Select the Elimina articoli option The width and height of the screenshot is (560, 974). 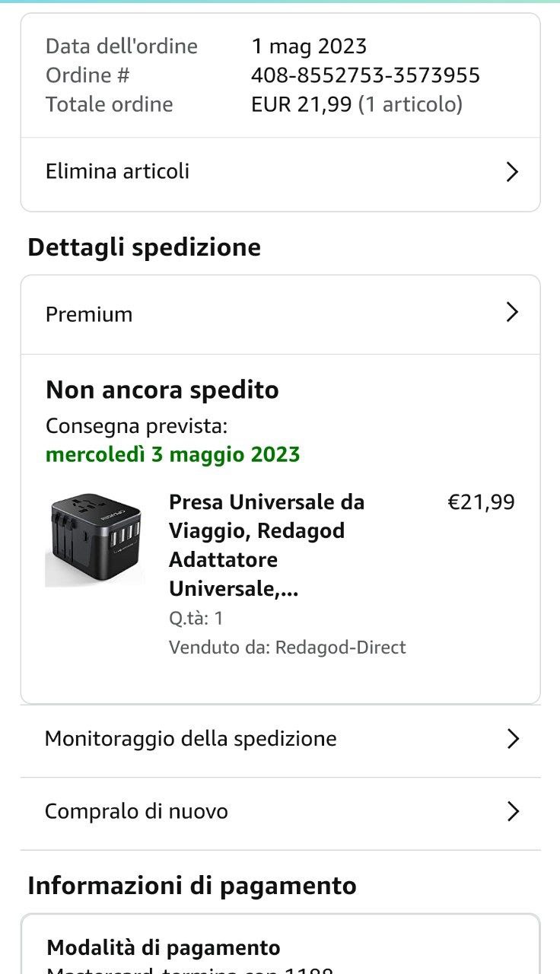(118, 171)
